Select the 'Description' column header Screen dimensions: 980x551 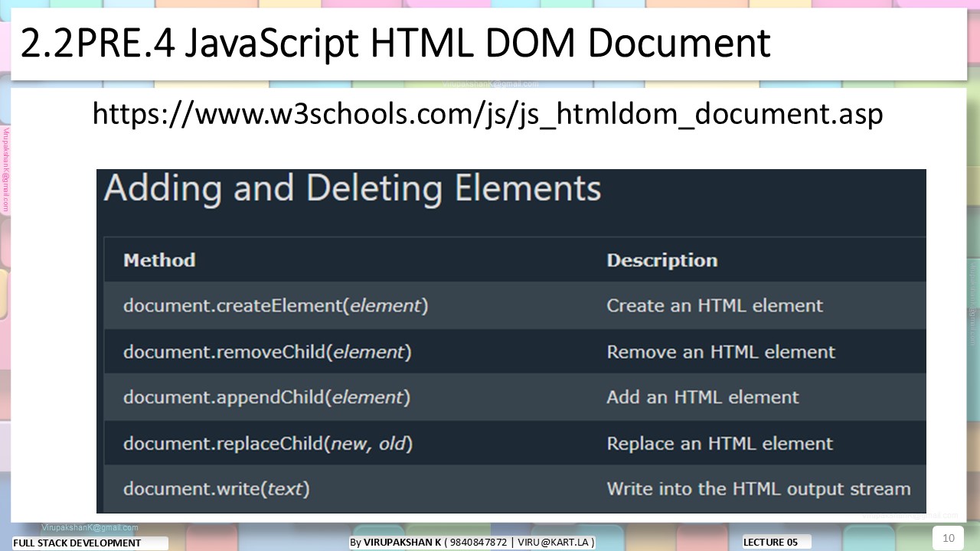pyautogui.click(x=662, y=260)
